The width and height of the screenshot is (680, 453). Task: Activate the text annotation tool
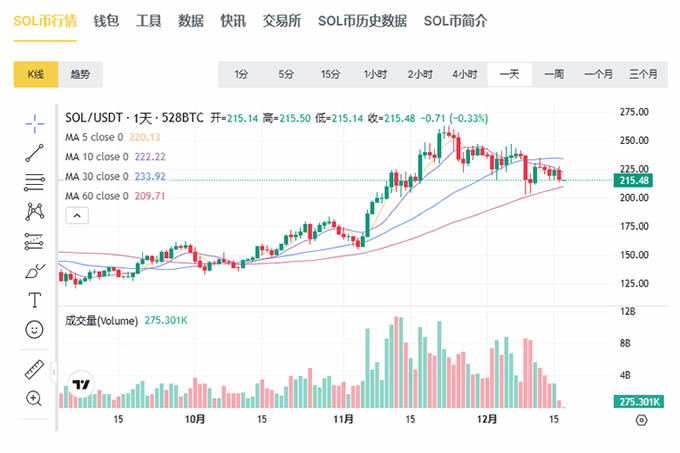[35, 300]
